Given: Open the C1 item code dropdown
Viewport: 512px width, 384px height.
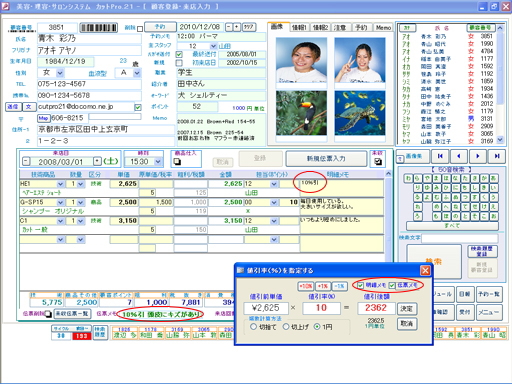Looking at the screenshot, I should (60, 221).
